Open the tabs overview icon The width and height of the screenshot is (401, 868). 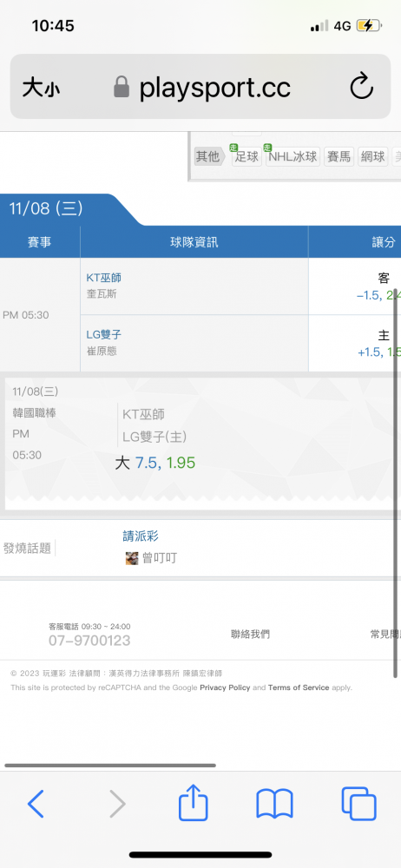359,804
